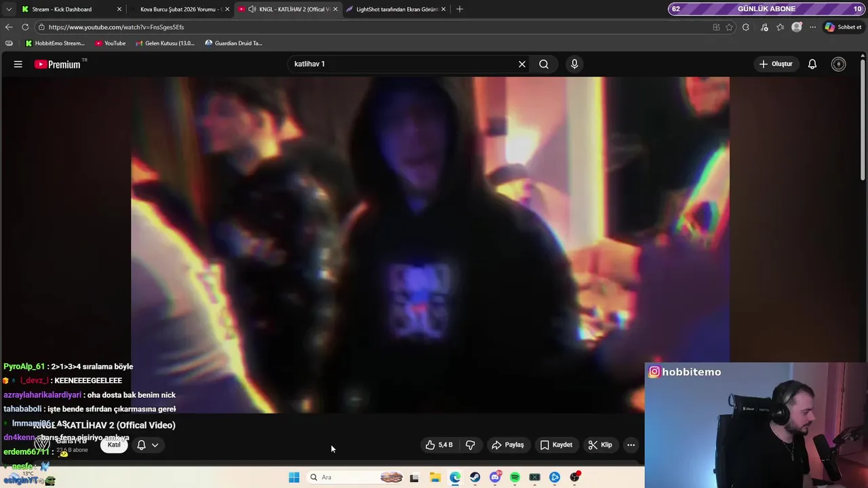Click the browser address bar URL
This screenshot has height=488, width=868.
pos(116,27)
